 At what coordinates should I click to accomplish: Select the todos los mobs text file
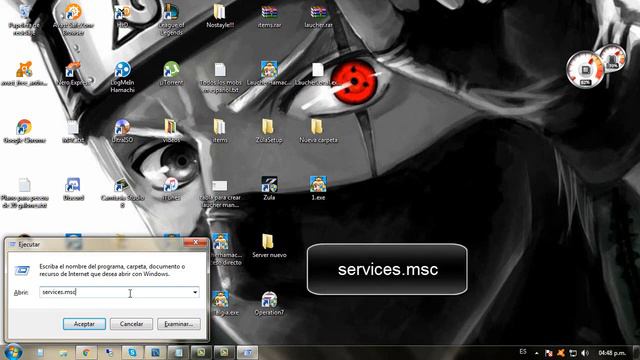coord(220,77)
